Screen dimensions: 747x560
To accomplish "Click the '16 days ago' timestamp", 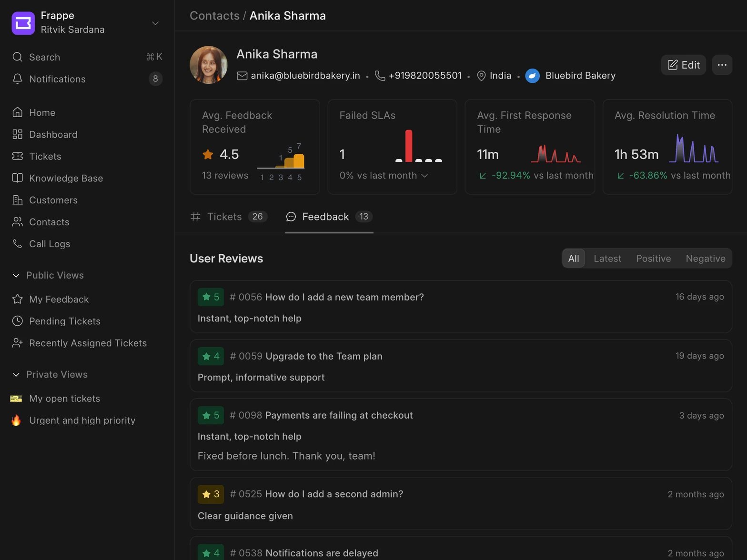I will click(x=699, y=297).
